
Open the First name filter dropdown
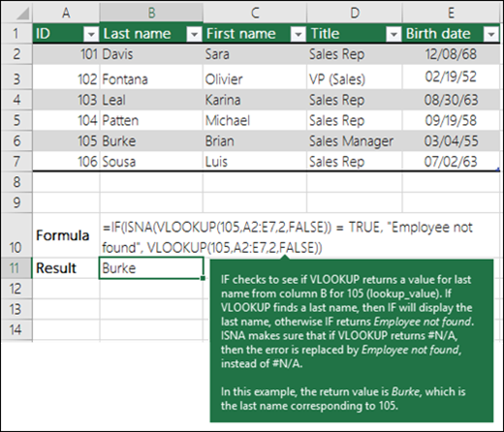tap(299, 34)
